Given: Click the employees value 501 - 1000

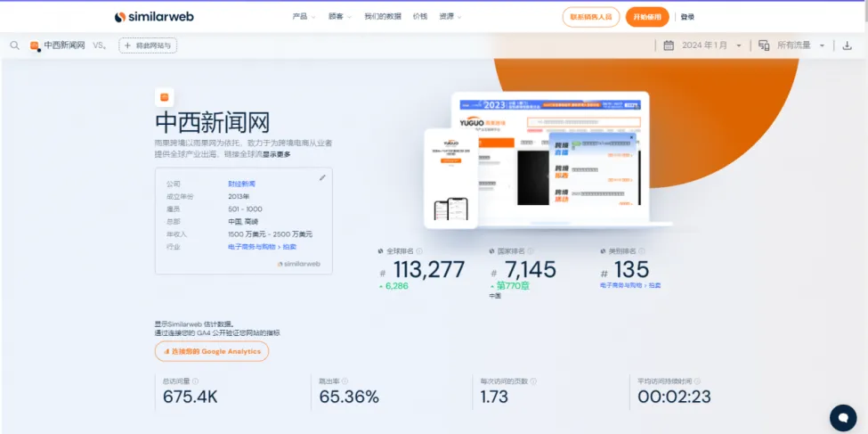Looking at the screenshot, I should pyautogui.click(x=245, y=209).
